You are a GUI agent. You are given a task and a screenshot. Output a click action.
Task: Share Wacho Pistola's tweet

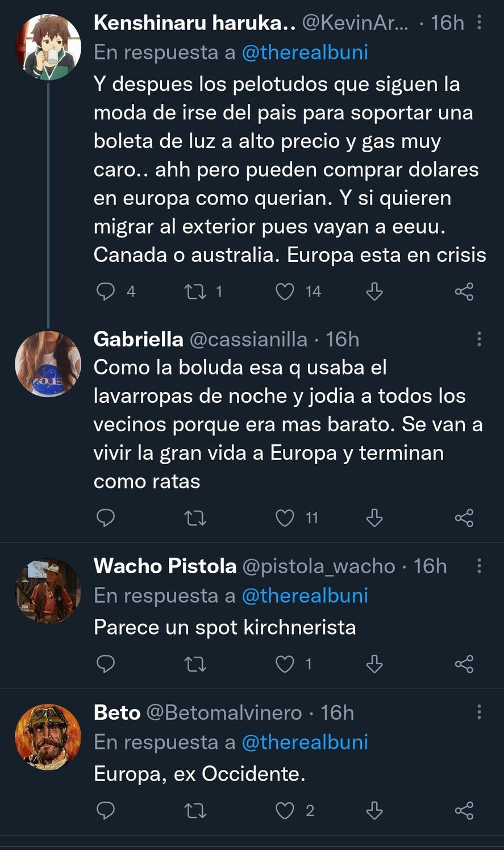point(464,664)
